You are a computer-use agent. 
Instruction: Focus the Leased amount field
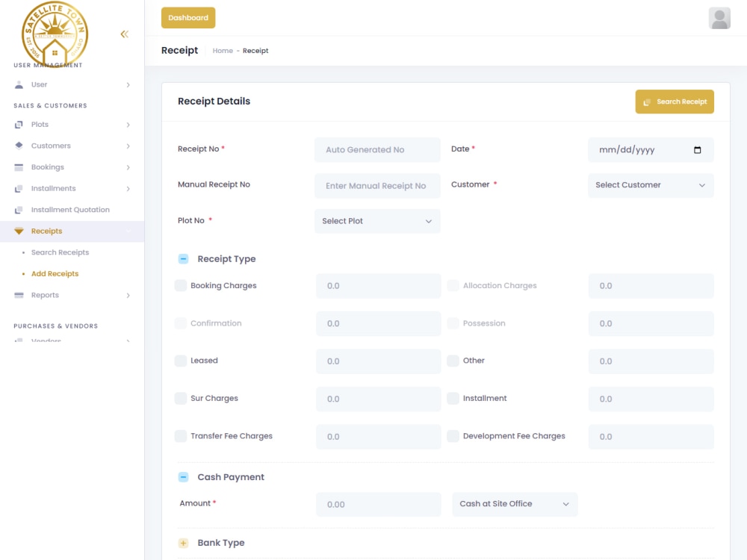tap(378, 361)
